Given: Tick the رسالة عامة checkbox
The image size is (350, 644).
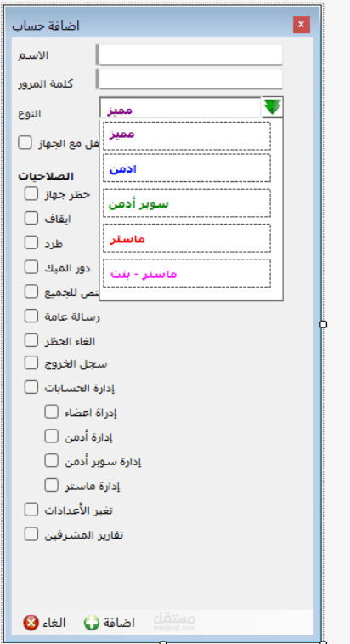Looking at the screenshot, I should tap(31, 316).
